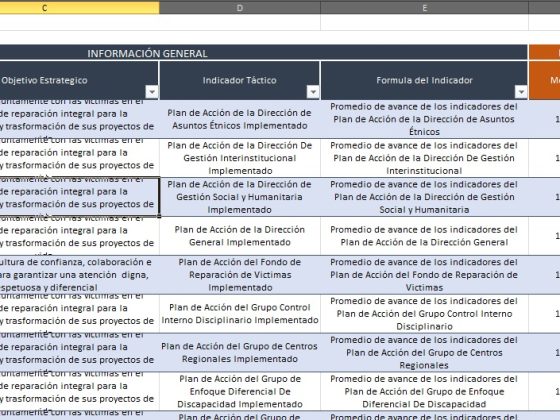This screenshot has width=560, height=420.
Task: Select the Fondo de Reparación de Victimas Implementado cell
Action: click(x=240, y=275)
